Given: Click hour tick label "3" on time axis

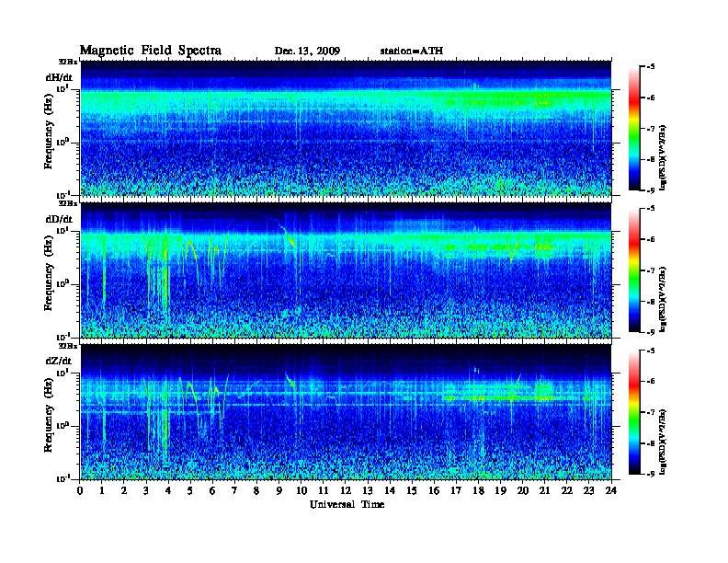Looking at the screenshot, I should 146,491.
